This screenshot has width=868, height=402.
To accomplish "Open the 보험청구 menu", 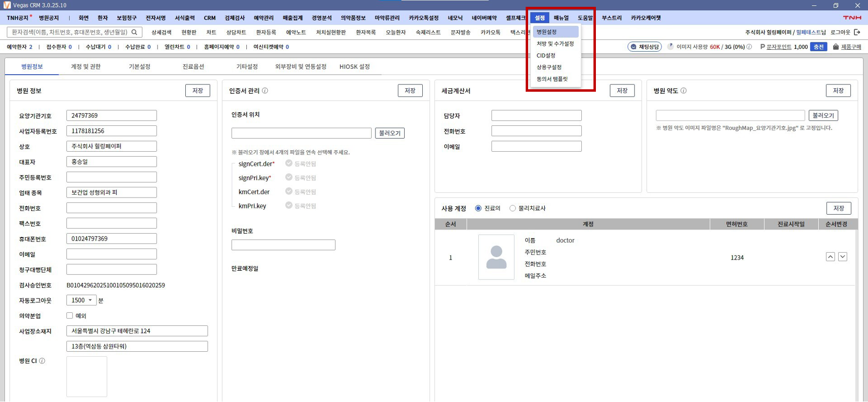I will (127, 18).
